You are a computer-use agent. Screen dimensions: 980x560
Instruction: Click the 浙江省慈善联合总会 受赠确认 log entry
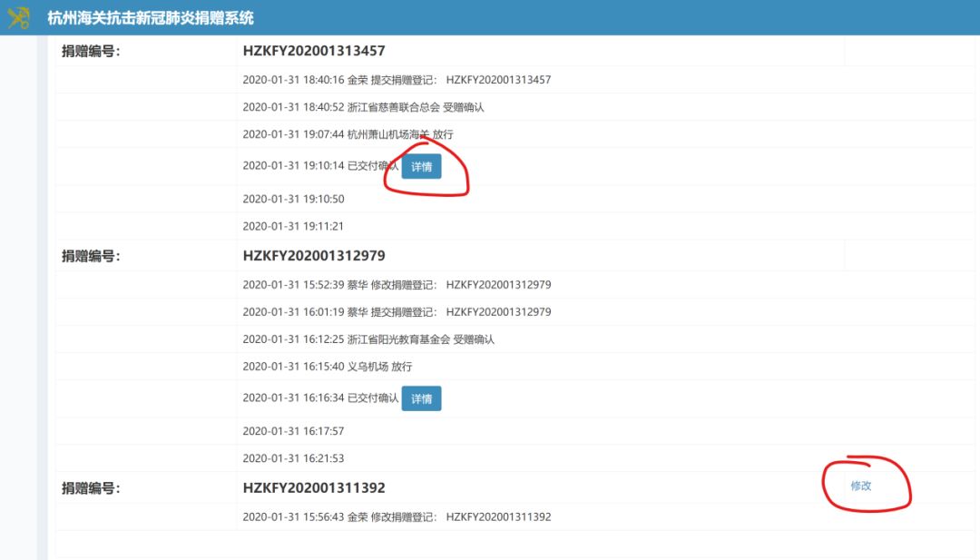pyautogui.click(x=363, y=107)
